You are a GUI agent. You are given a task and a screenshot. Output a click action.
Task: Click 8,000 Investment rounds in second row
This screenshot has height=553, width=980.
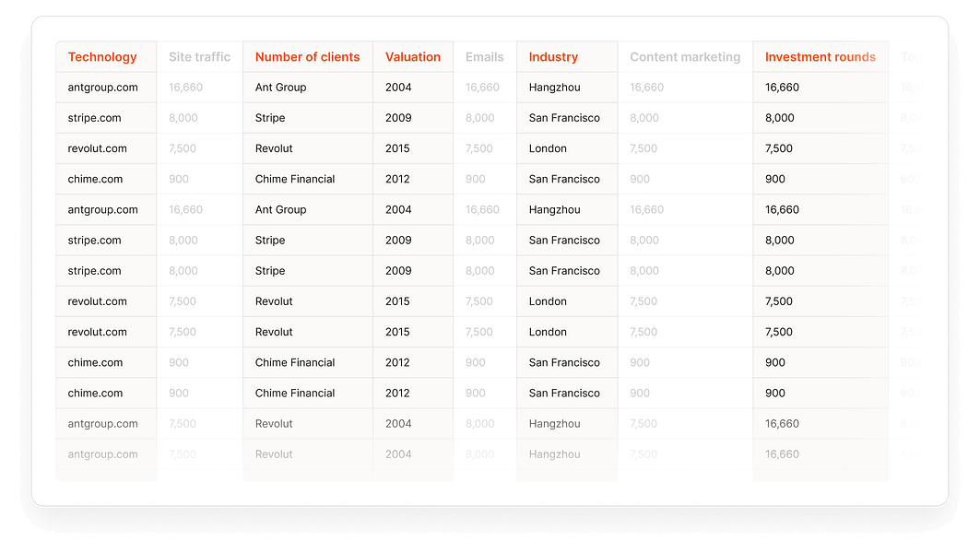pyautogui.click(x=779, y=118)
